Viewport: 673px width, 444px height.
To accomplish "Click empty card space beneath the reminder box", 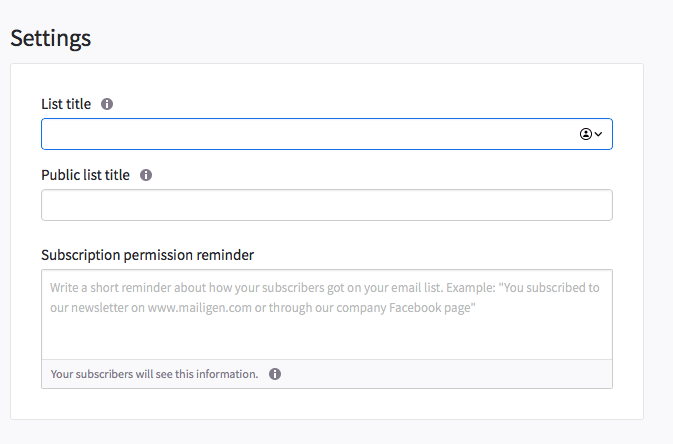I will [x=327, y=404].
